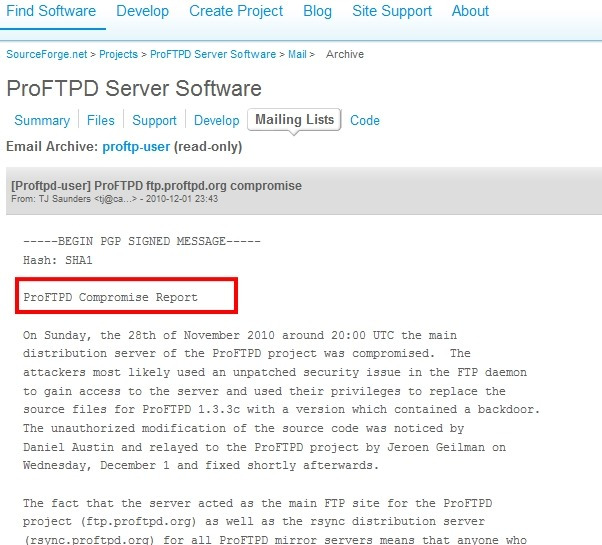Click the line mentioning 'Daniel Austin and relayed'

coord(265,447)
